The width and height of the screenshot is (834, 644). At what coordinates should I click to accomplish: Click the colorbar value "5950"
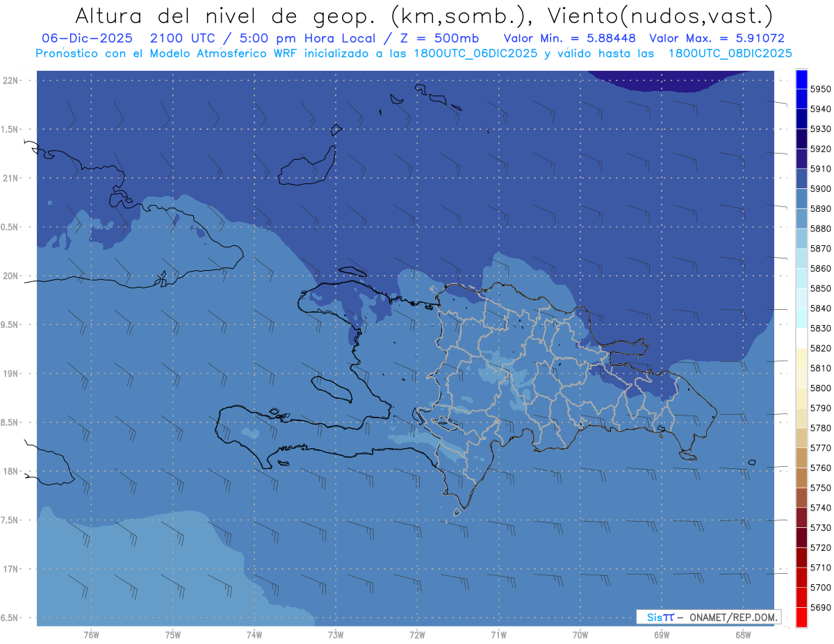click(x=821, y=89)
